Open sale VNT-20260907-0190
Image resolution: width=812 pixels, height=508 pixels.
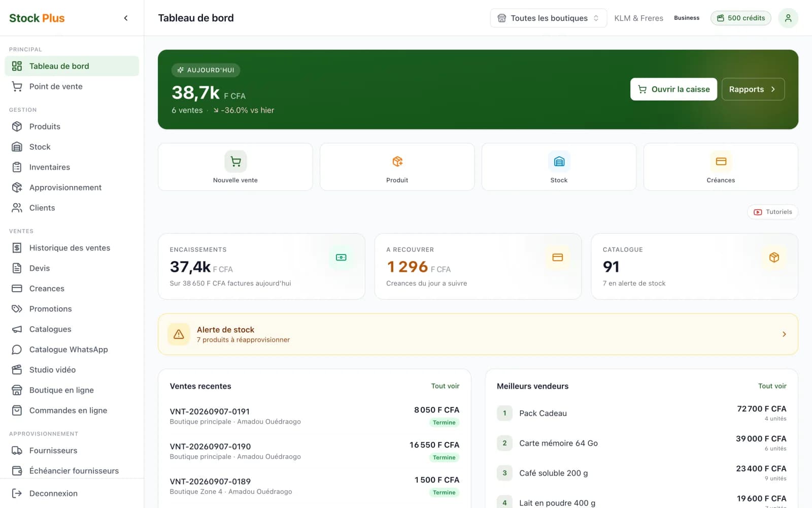pos(315,451)
